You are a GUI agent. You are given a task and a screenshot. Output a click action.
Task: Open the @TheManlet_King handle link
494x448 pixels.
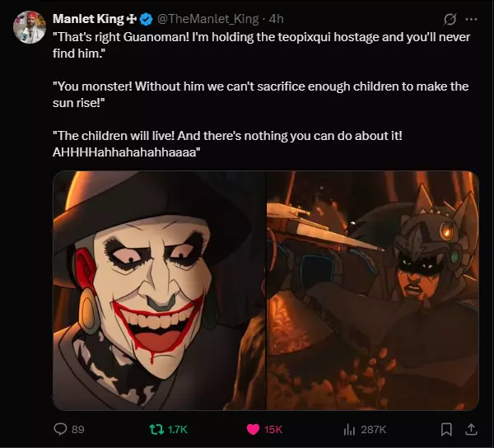207,19
